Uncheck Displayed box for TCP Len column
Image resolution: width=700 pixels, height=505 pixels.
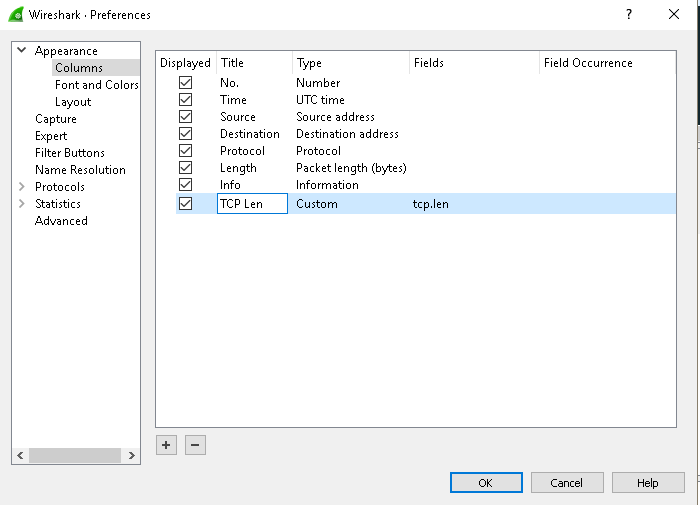point(186,204)
